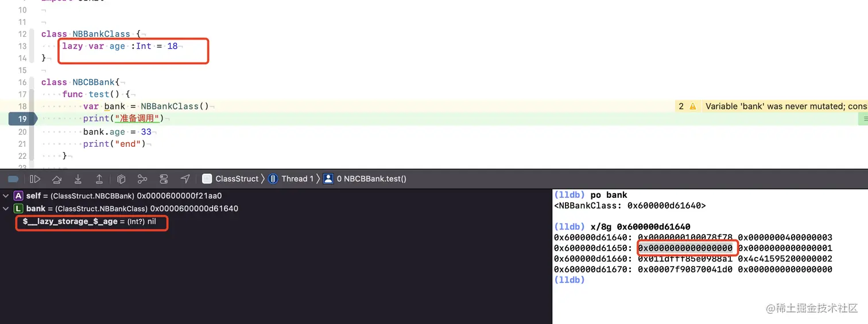Click the A badge icon beside self
Viewport: 868px width, 324px height.
coord(18,196)
